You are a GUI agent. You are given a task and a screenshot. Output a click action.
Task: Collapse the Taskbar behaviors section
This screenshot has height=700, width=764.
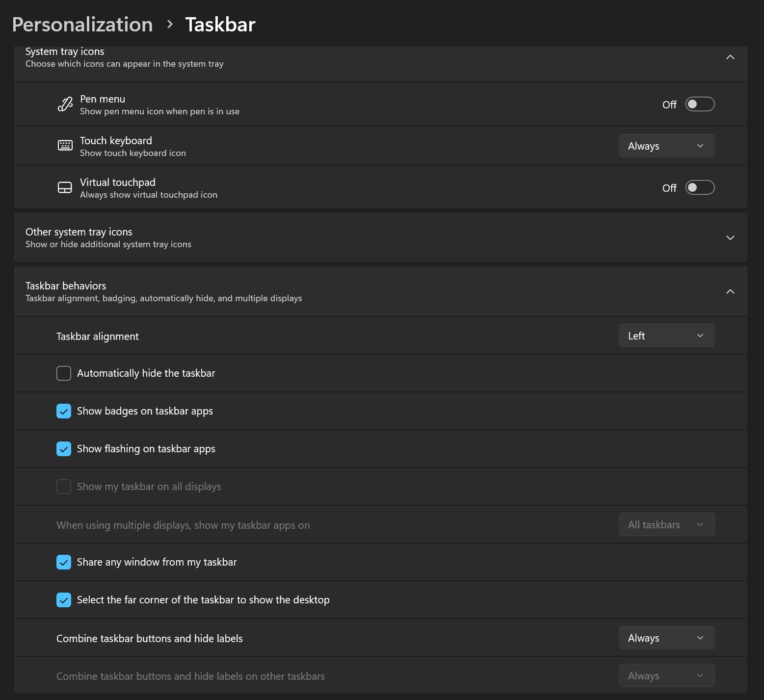(x=730, y=292)
